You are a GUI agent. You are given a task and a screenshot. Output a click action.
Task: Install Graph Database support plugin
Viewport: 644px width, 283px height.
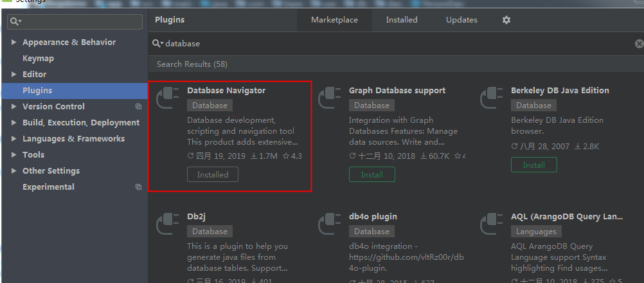(371, 174)
